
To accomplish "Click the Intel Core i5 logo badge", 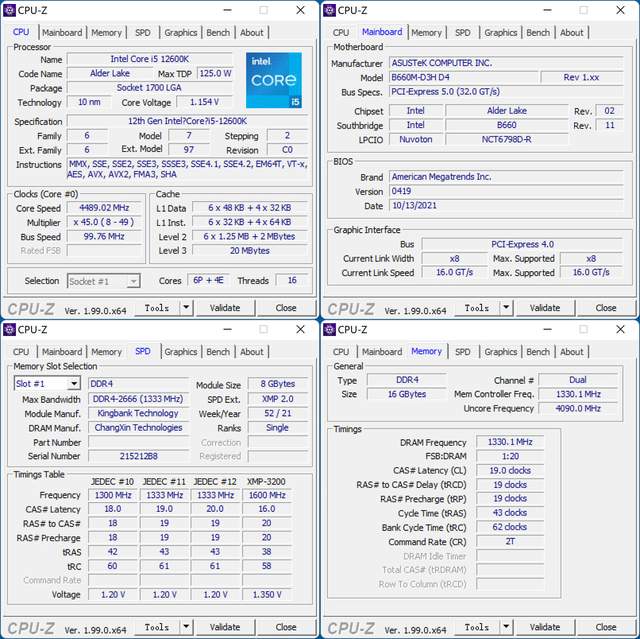I will (x=274, y=80).
